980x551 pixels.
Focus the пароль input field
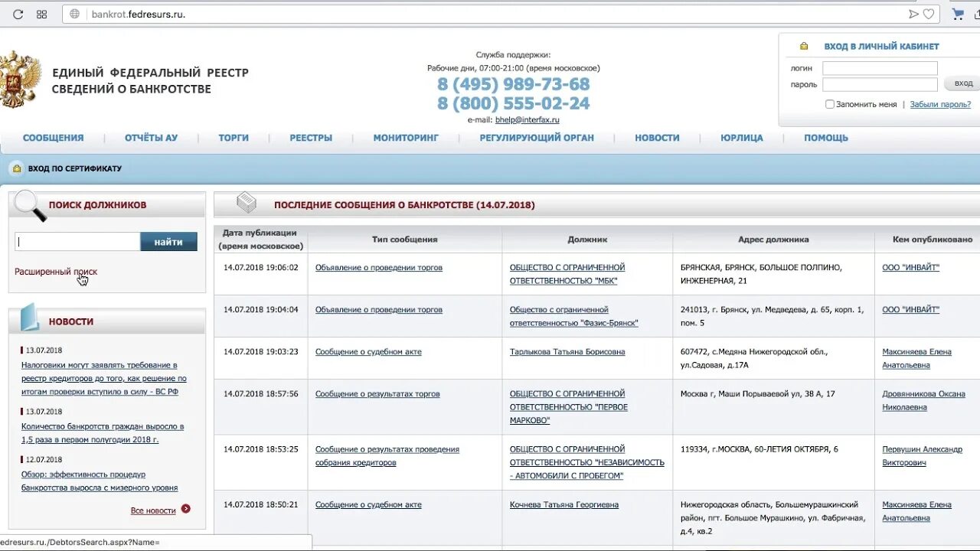coord(880,85)
